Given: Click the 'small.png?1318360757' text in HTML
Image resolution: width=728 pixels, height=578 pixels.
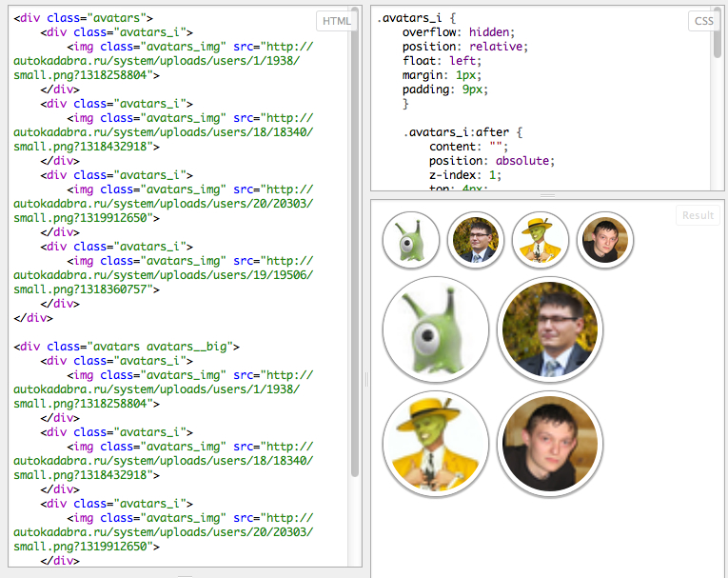Looking at the screenshot, I should tap(80, 289).
